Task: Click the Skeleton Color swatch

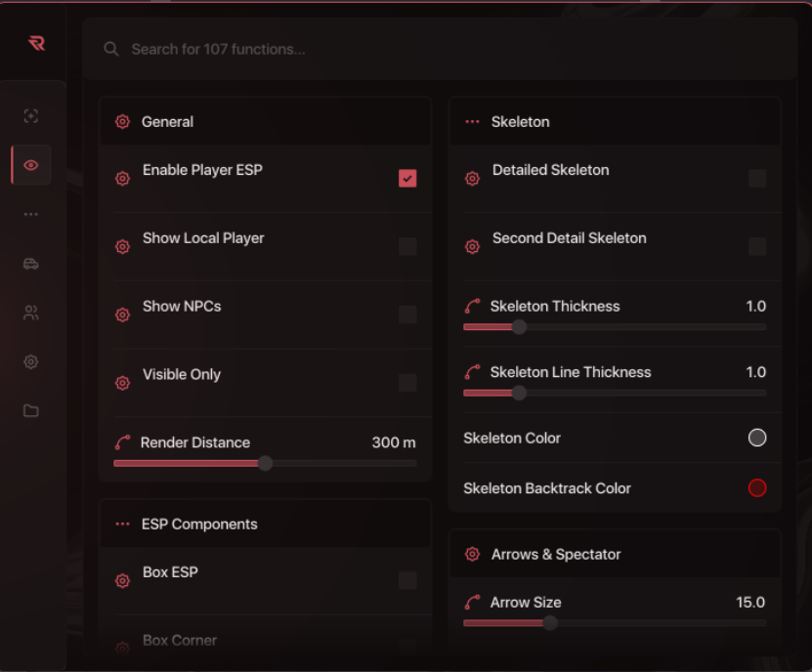Action: 757,438
